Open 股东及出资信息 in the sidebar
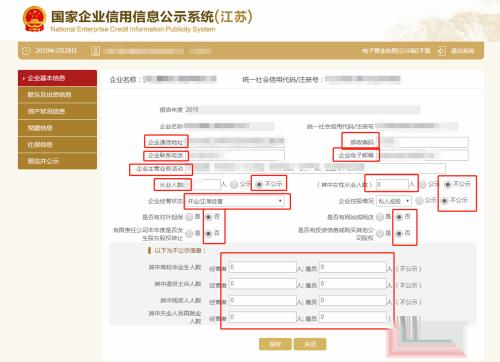The height and width of the screenshot is (362, 500). [x=57, y=95]
